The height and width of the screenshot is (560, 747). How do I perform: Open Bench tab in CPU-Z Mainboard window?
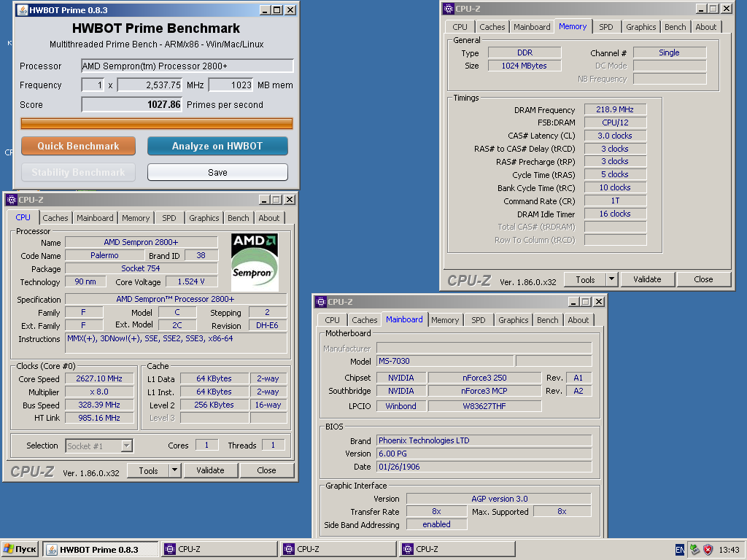[547, 320]
